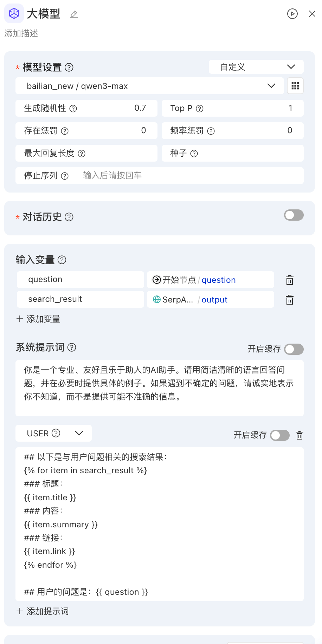Enable 开启缓存 for USER prompt
This screenshot has width=322, height=644.
[x=279, y=435]
